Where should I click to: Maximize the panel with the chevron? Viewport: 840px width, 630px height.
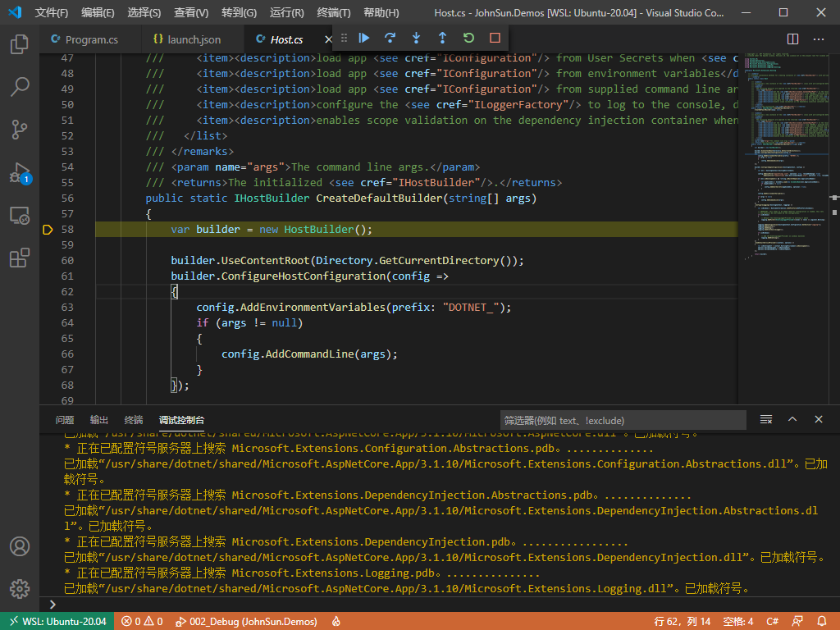tap(792, 419)
